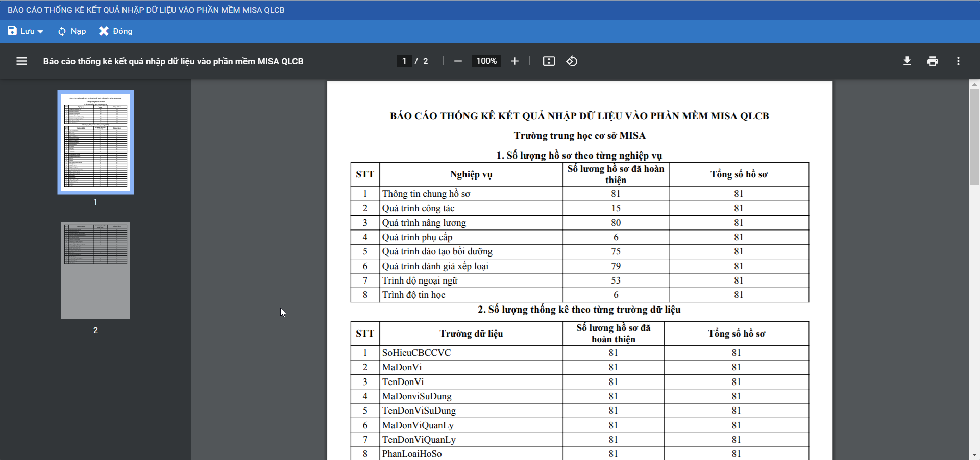
Task: Click the Đóng close button
Action: pyautogui.click(x=116, y=31)
